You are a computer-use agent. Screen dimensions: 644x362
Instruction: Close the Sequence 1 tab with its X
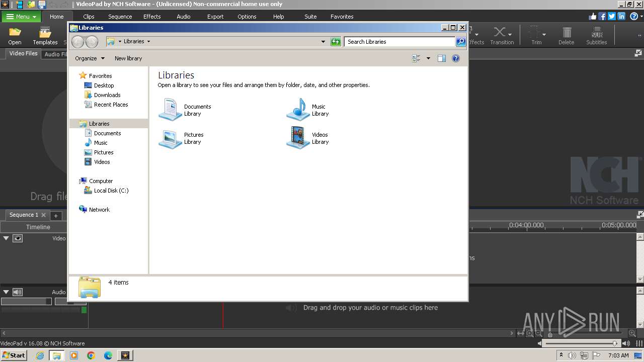(44, 215)
